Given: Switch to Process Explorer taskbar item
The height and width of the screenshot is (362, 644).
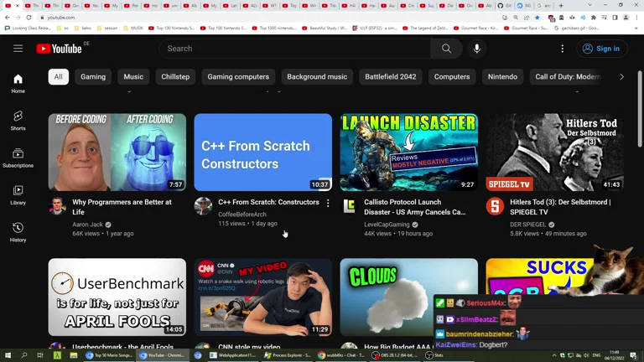Looking at the screenshot, I should pyautogui.click(x=288, y=355).
